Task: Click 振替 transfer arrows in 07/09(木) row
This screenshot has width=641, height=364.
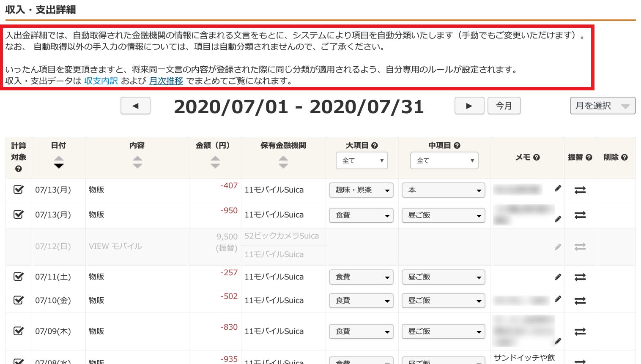Action: [x=580, y=332]
